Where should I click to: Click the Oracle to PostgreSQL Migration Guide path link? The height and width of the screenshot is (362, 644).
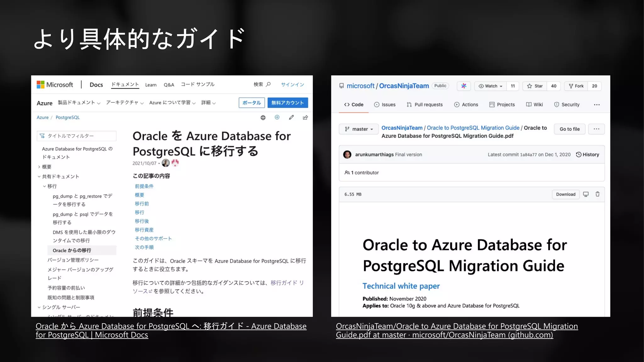[473, 128]
